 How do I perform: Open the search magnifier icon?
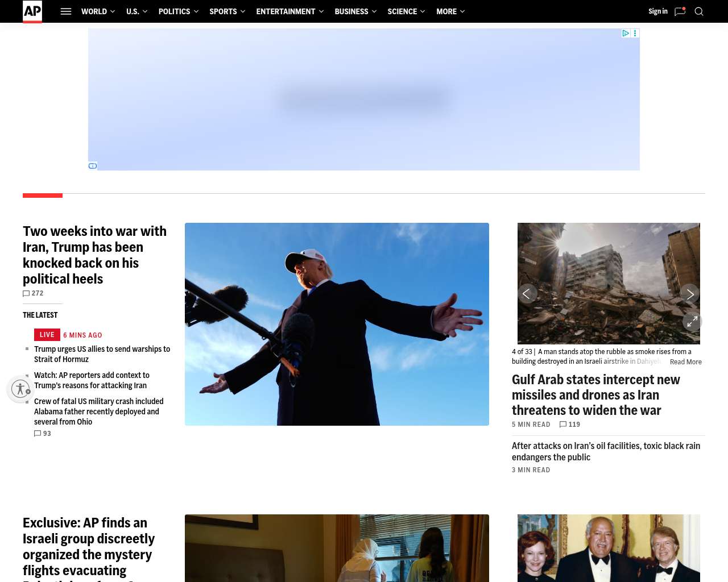click(699, 11)
